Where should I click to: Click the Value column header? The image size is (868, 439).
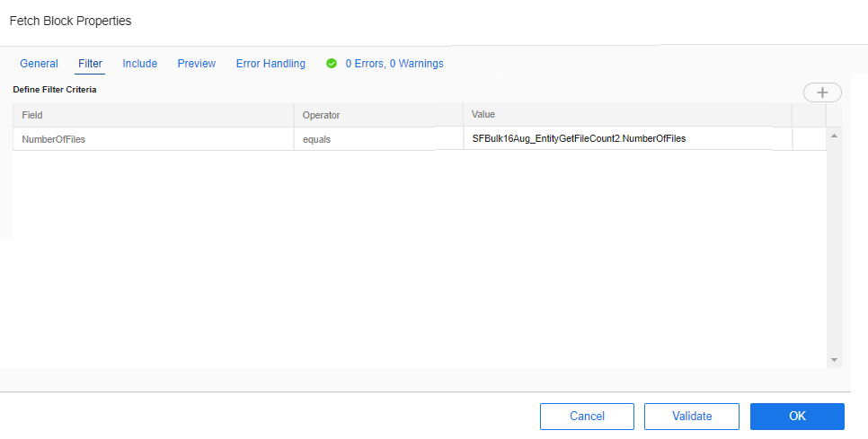coord(628,114)
